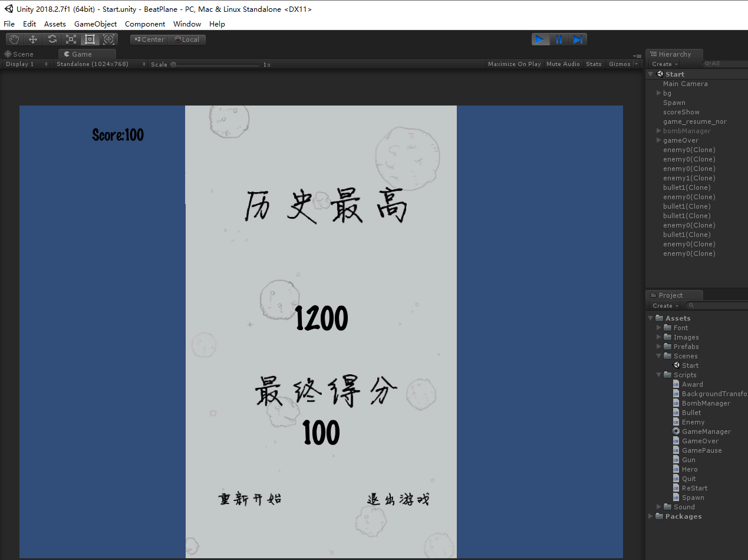This screenshot has height=560, width=748.
Task: Open the File menu
Action: coord(9,24)
